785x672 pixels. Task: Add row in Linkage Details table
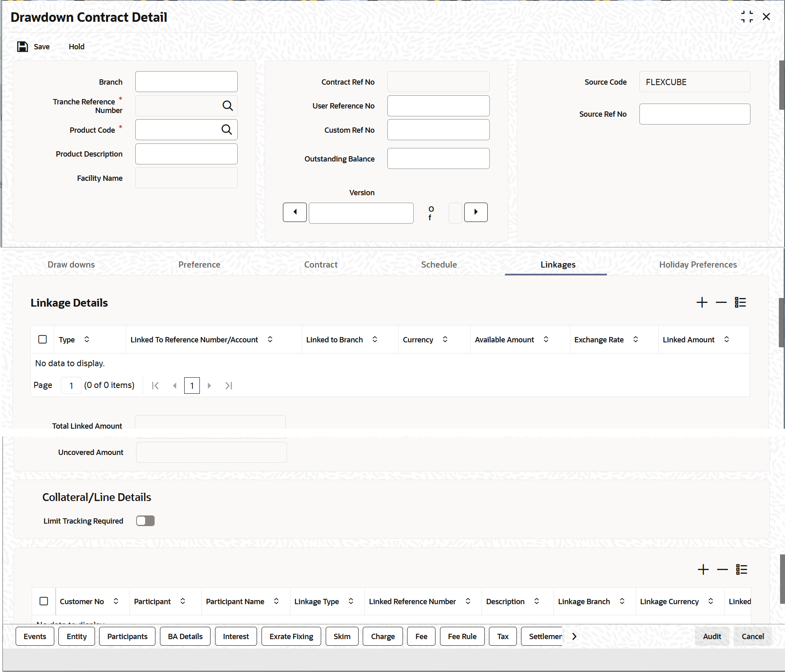[702, 303]
